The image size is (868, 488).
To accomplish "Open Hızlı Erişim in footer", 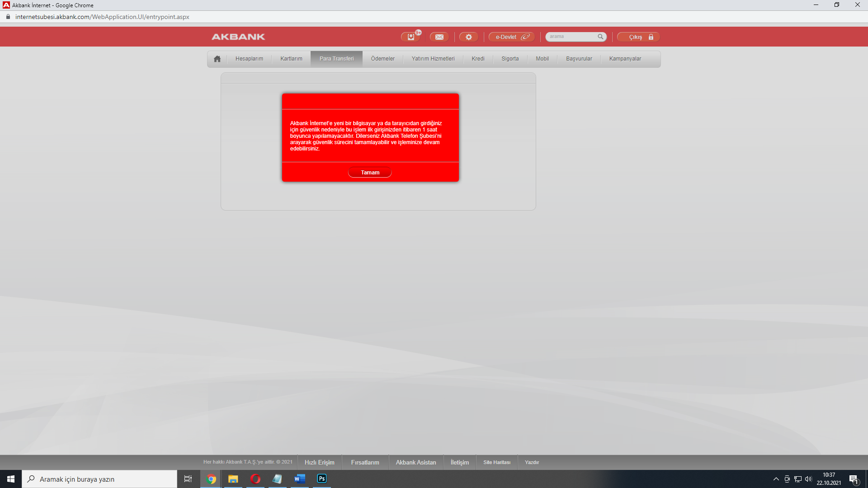I will (320, 462).
